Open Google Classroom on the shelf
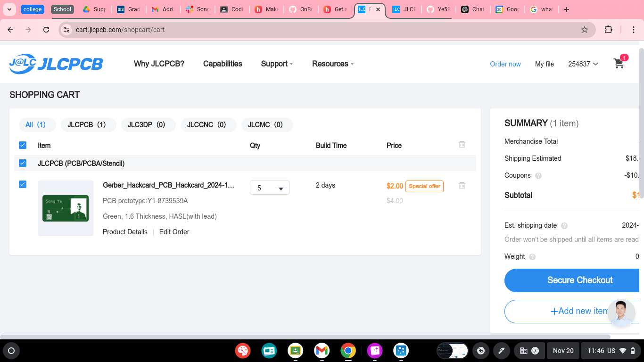 (296, 351)
